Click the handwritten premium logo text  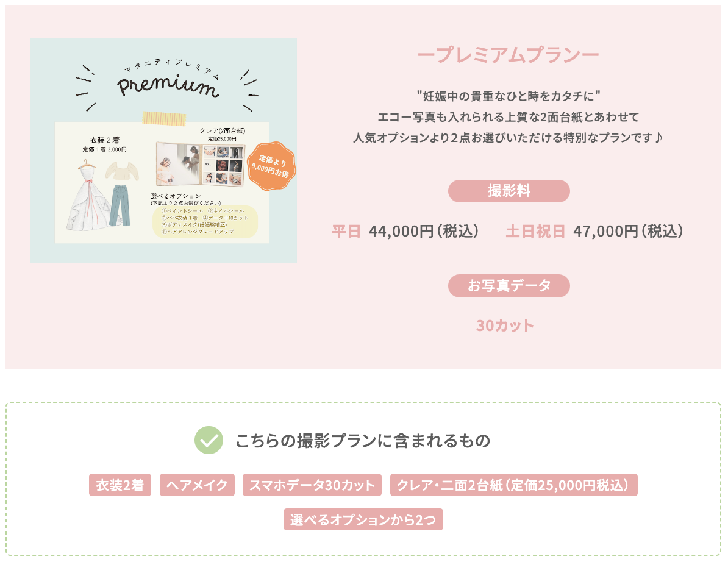[168, 85]
